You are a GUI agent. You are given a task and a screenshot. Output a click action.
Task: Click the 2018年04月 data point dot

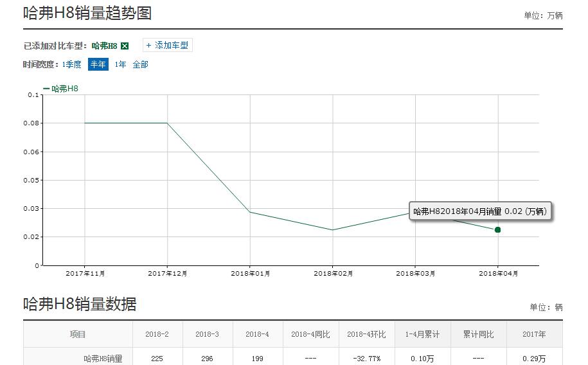click(x=497, y=229)
